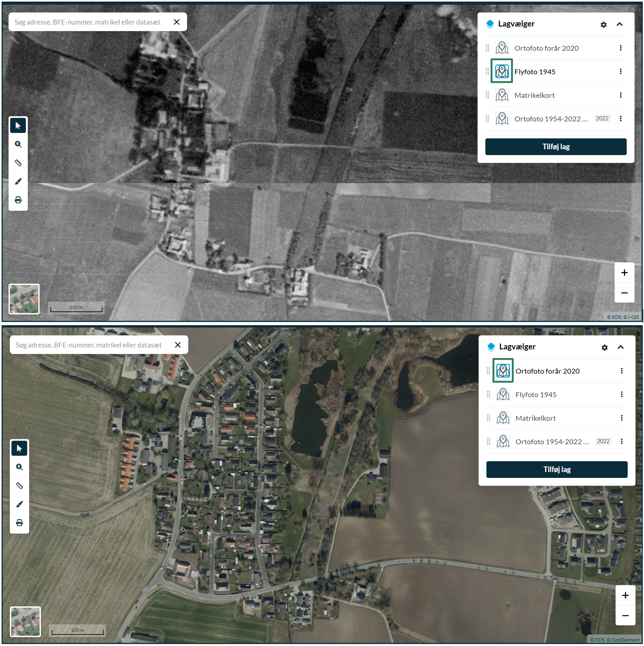Activate zoom magnifier tool in lower map toolbar
The height and width of the screenshot is (646, 644).
(19, 467)
